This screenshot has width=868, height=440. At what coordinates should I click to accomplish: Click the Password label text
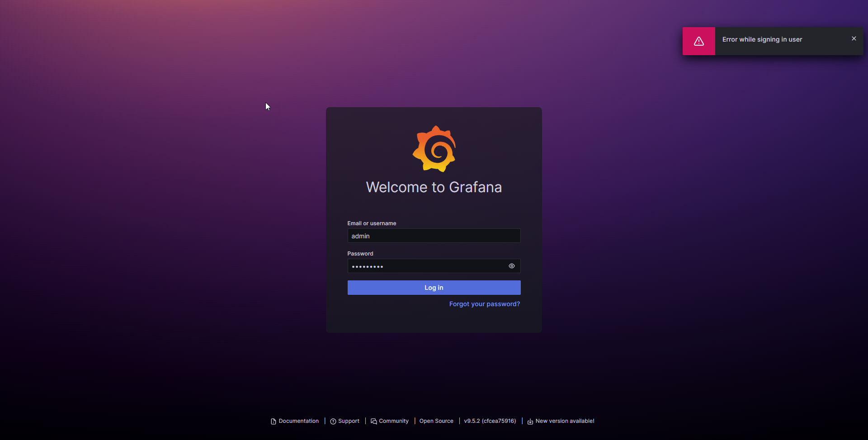(360, 254)
